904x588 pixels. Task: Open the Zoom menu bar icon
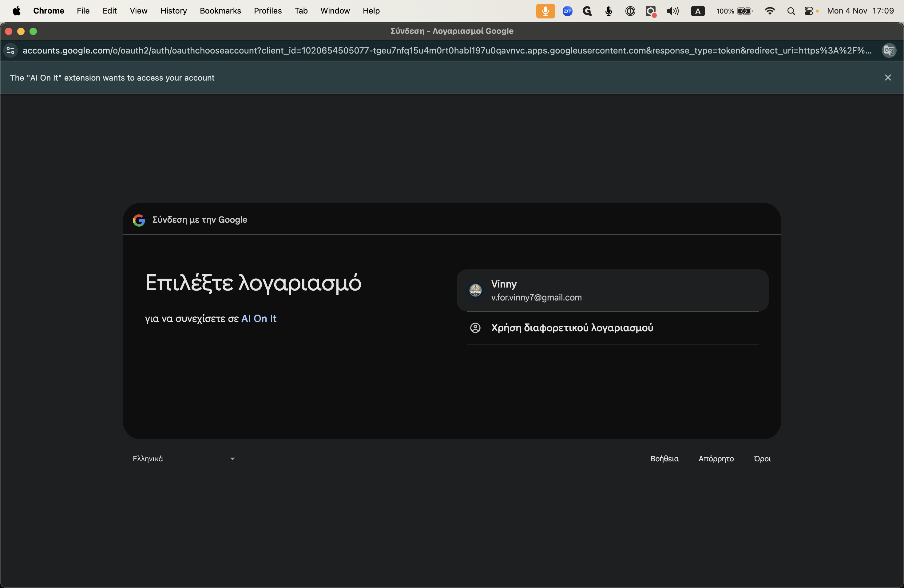point(567,11)
